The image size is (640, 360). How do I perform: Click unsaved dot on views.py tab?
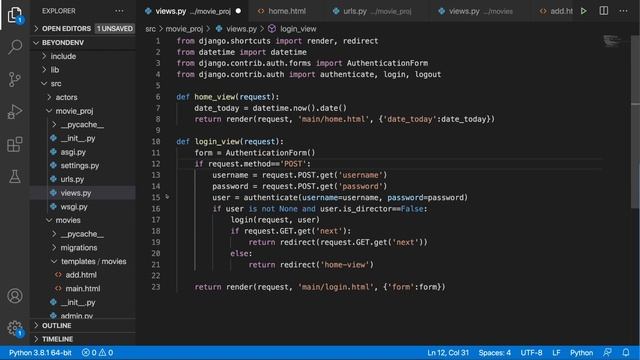[x=238, y=11]
